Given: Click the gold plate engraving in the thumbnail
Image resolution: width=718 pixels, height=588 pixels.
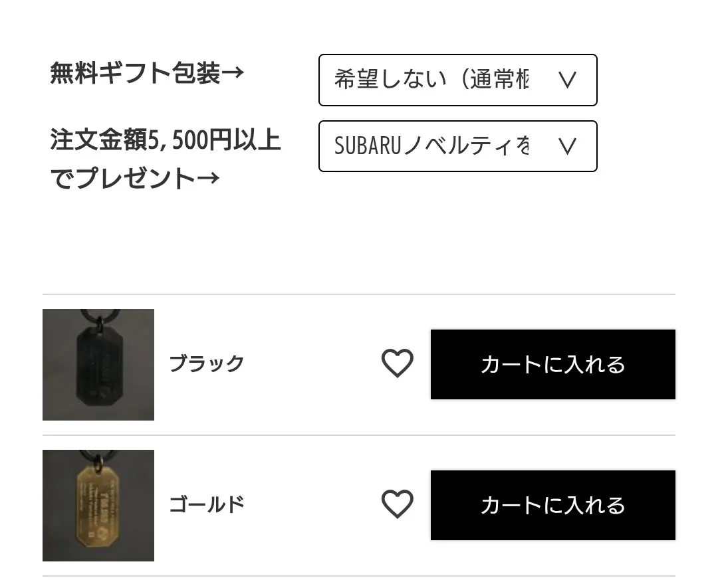Looking at the screenshot, I should point(97,500).
